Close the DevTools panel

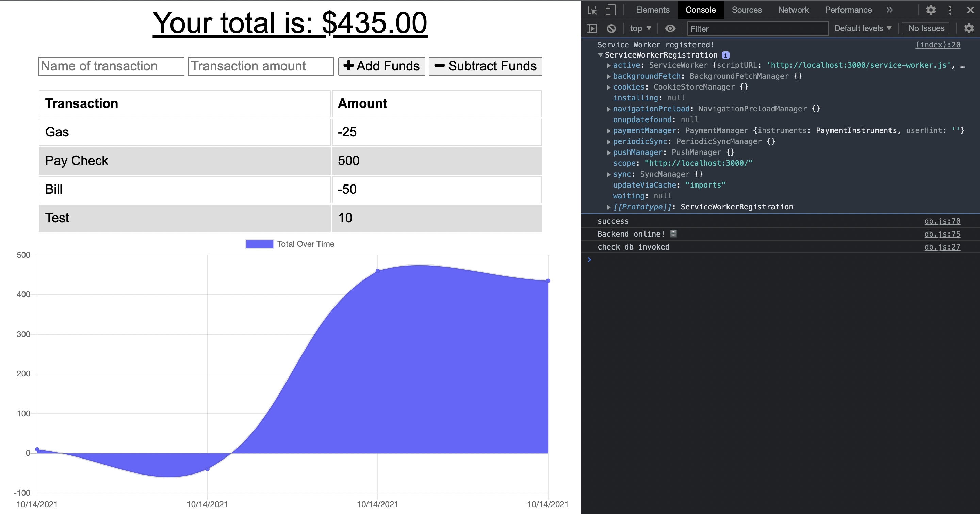(x=970, y=10)
